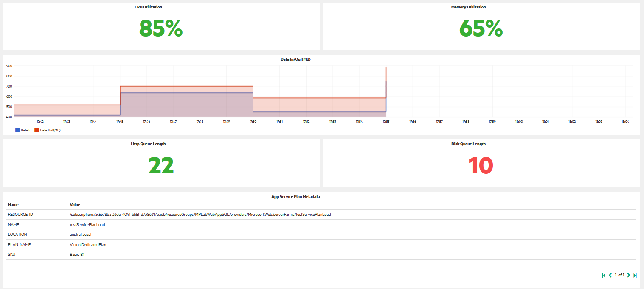Click the Basic_B1 SKU value cell
This screenshot has height=289, width=644.
[78, 254]
